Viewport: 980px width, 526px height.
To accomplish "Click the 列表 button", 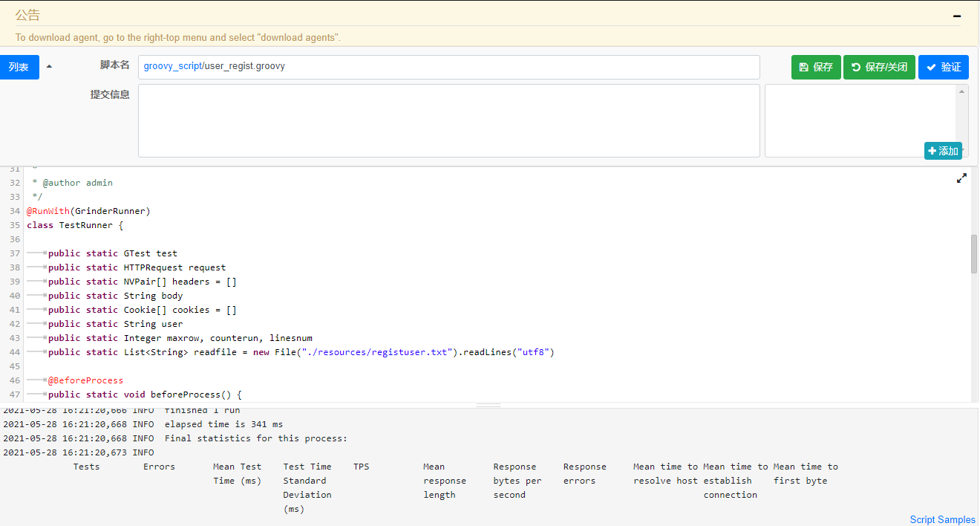I will pyautogui.click(x=19, y=67).
